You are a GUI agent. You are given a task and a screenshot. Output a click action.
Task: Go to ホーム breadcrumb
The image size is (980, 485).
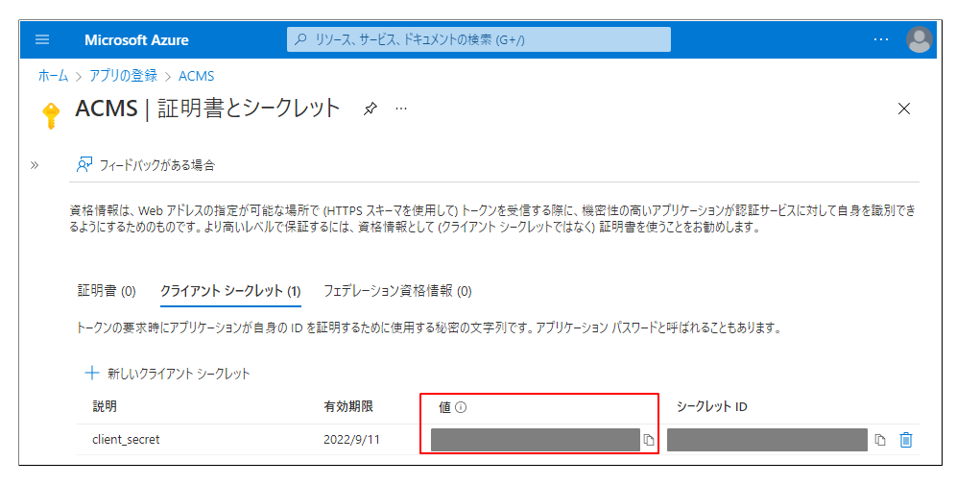(53, 76)
